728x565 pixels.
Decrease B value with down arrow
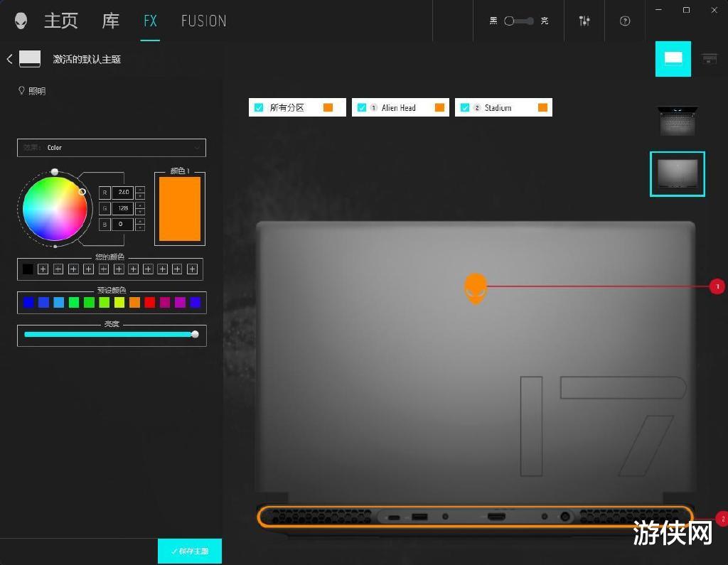(140, 228)
